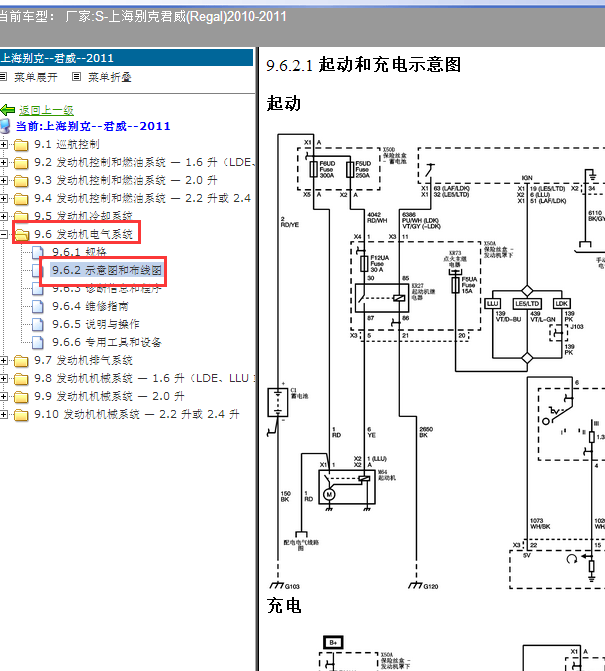Expand the 9.8 发动机机械系统 1.6 升 node

(3, 378)
